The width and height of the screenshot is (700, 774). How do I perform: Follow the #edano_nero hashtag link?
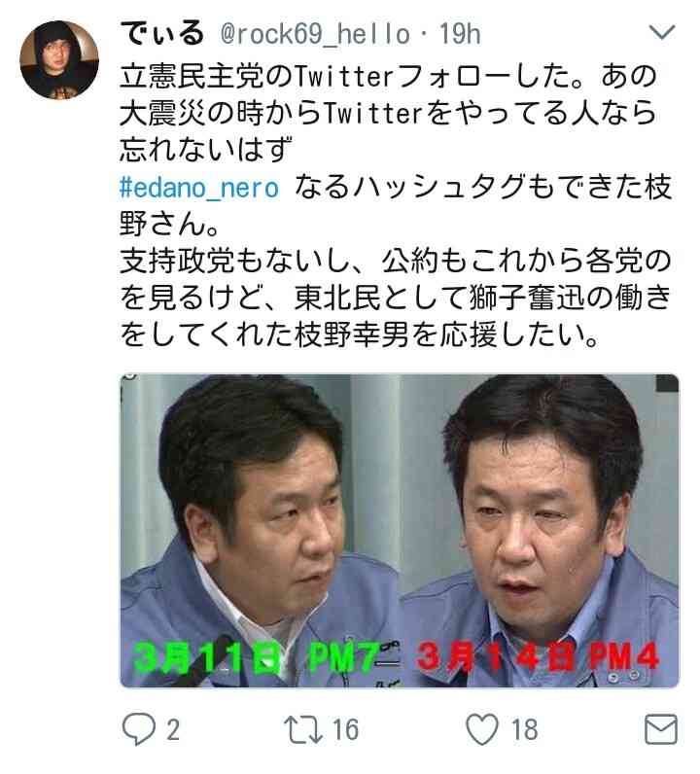pyautogui.click(x=199, y=189)
